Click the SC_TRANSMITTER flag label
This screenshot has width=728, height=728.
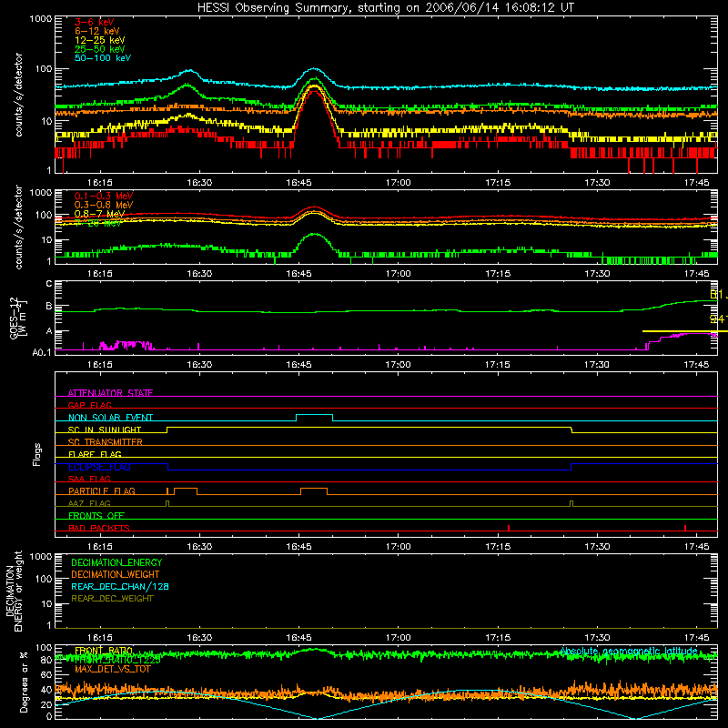(105, 441)
